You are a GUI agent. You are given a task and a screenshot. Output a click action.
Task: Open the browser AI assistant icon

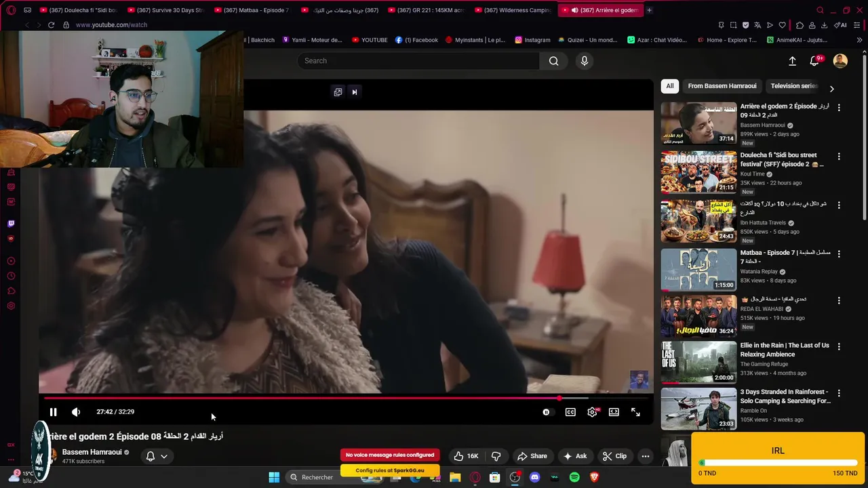pyautogui.click(x=842, y=25)
